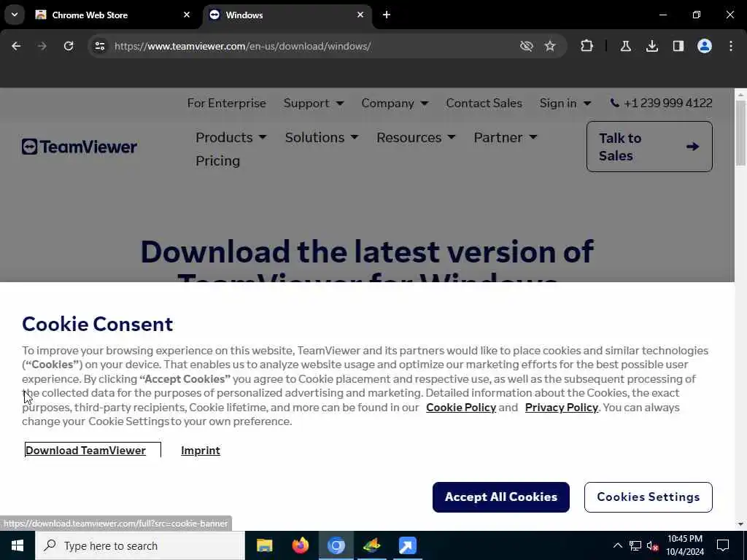Click the network icon in system tray

point(635,545)
